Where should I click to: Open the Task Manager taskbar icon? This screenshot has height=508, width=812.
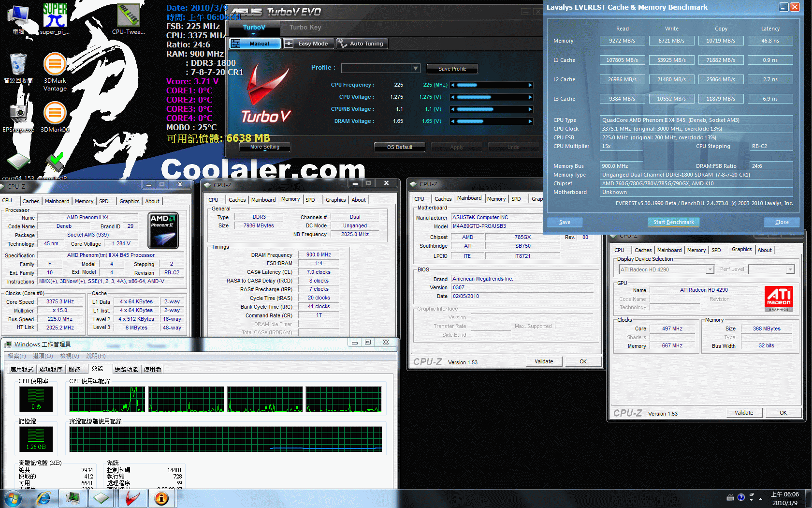click(73, 498)
